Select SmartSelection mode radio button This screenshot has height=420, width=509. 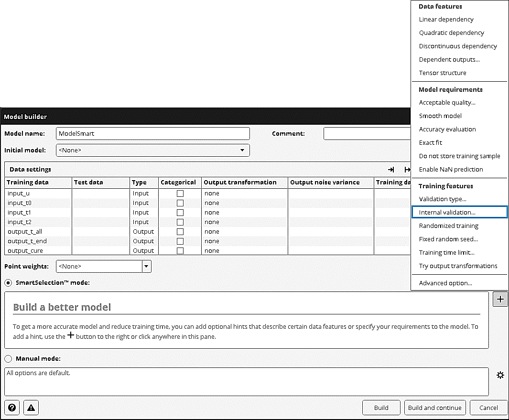9,283
